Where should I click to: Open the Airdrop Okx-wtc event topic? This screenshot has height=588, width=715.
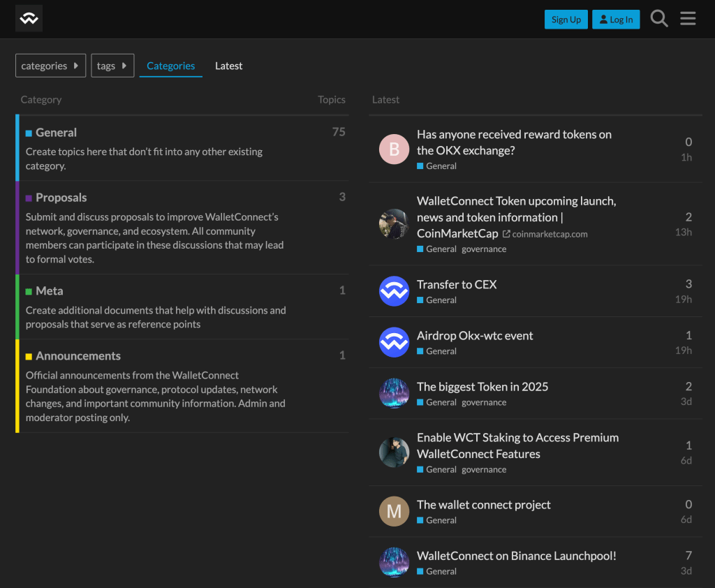(474, 335)
